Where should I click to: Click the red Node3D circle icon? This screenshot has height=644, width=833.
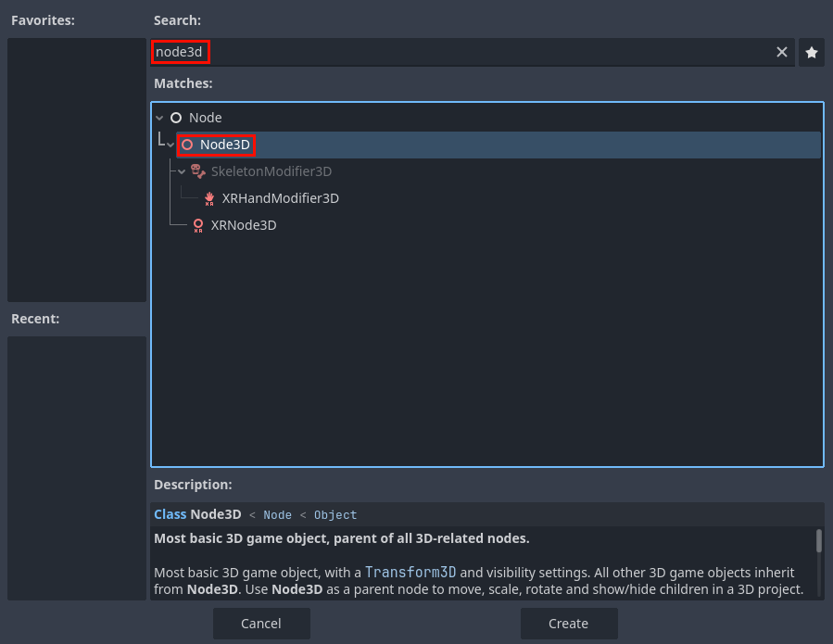coord(187,145)
